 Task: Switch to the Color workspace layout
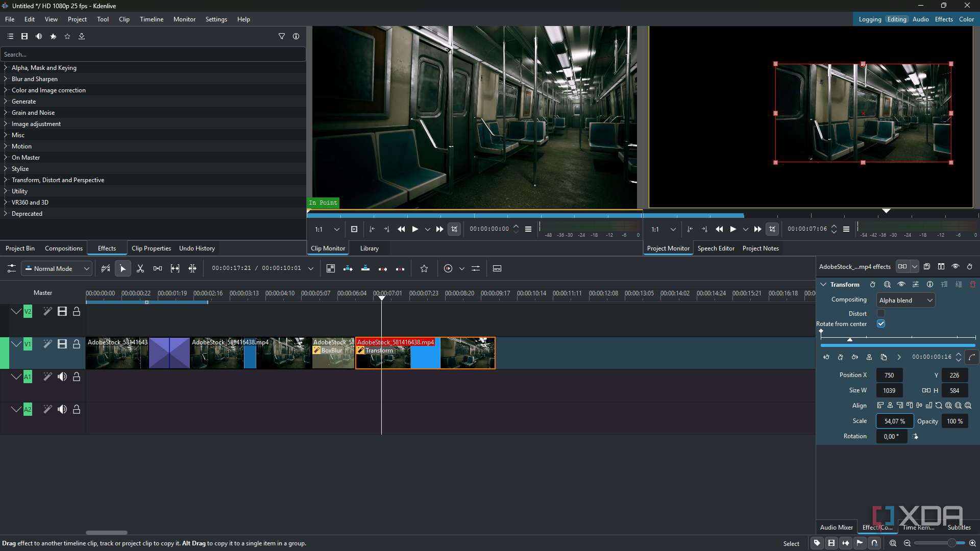966,19
